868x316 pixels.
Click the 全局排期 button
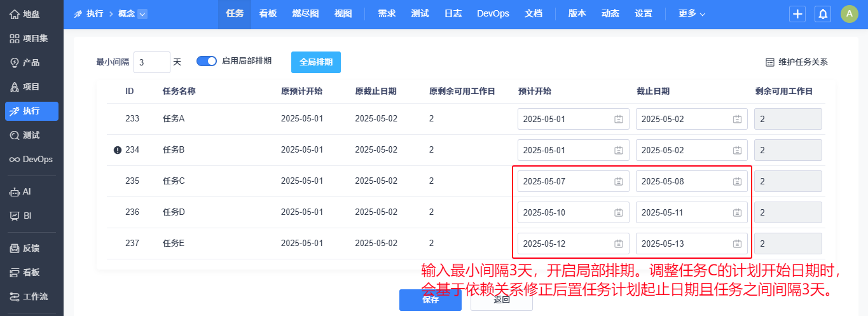pos(316,62)
